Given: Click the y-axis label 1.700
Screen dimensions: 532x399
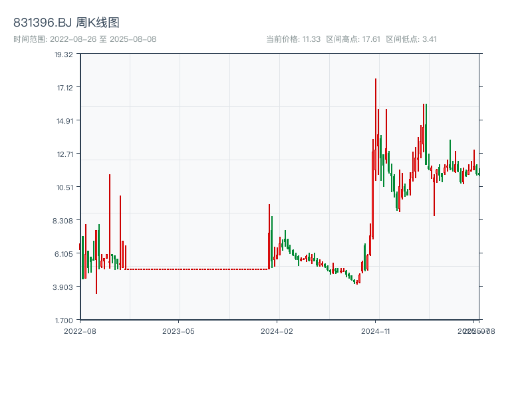Looking at the screenshot, I should [x=64, y=321].
